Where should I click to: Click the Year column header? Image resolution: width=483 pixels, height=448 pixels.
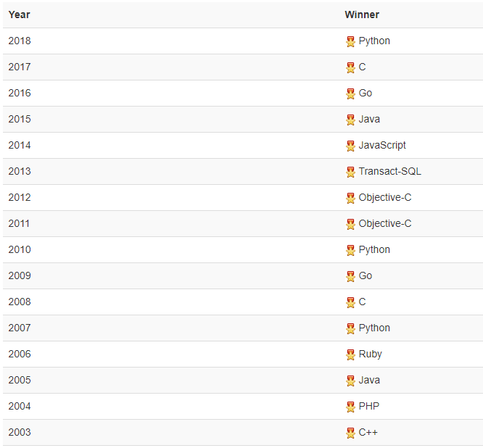click(x=19, y=14)
